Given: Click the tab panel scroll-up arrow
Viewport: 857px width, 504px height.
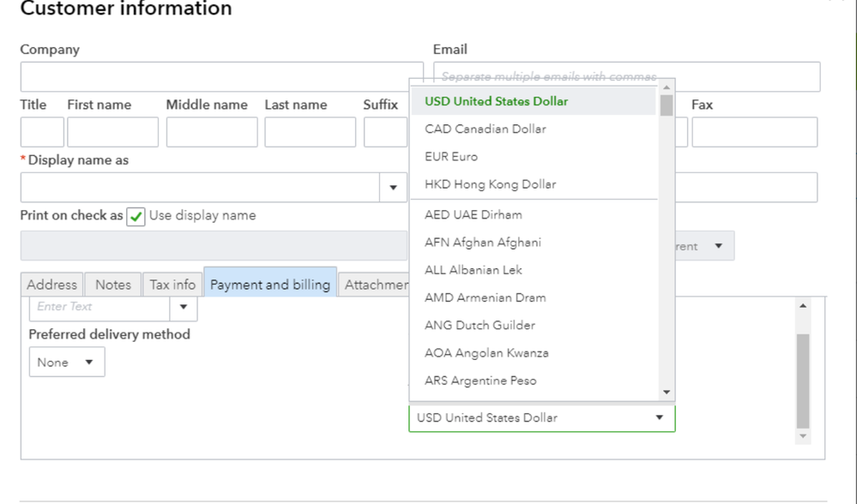Looking at the screenshot, I should click(803, 306).
